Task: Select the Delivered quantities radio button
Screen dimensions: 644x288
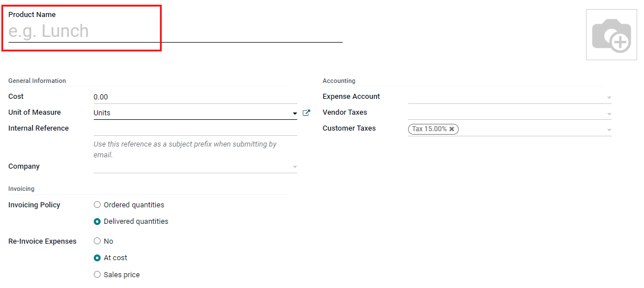Action: 97,222
